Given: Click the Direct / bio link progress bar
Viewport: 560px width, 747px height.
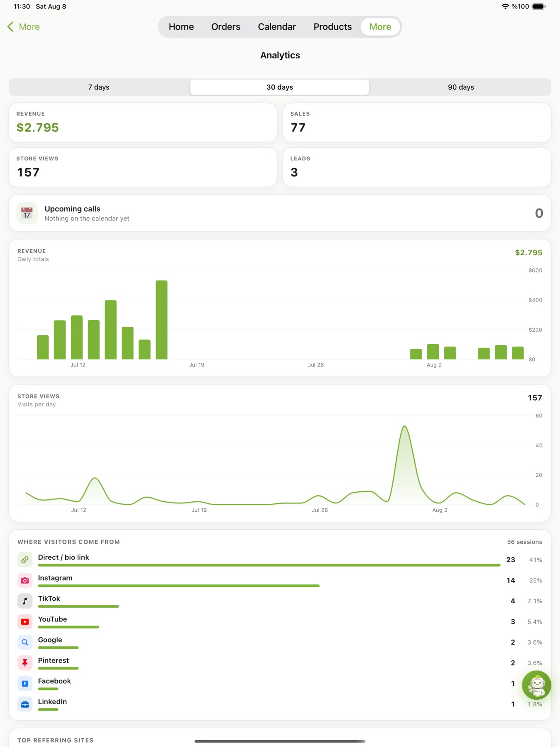Looking at the screenshot, I should (269, 565).
